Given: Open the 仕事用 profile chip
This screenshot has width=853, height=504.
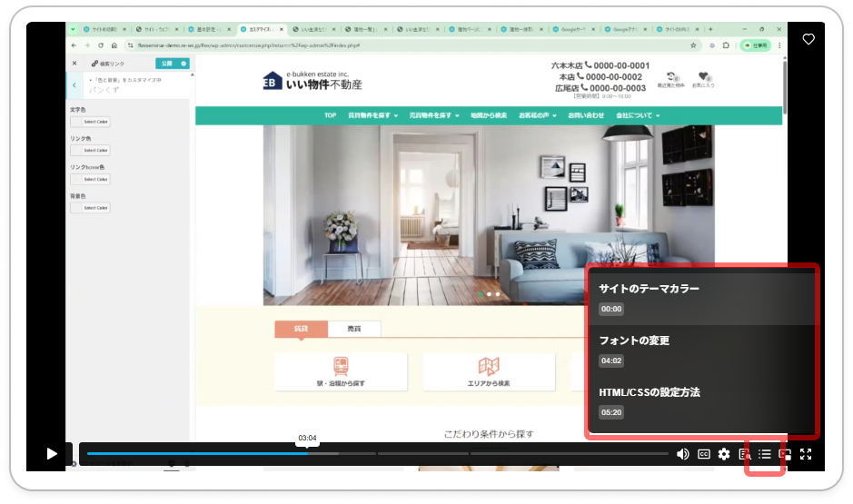Looking at the screenshot, I should point(756,45).
